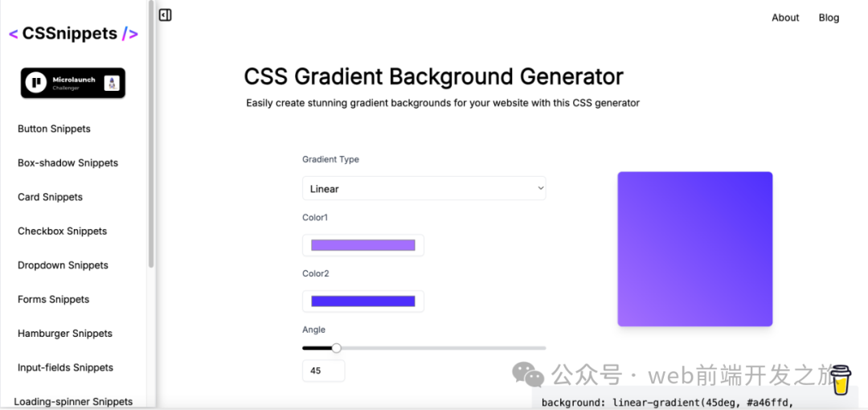View Hamburger Snippets
The image size is (868, 410).
coord(65,334)
